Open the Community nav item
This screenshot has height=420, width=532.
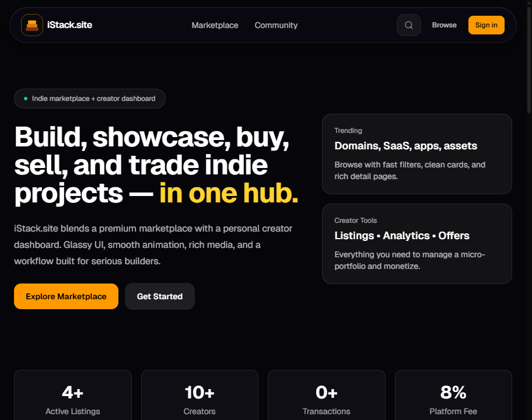point(276,25)
